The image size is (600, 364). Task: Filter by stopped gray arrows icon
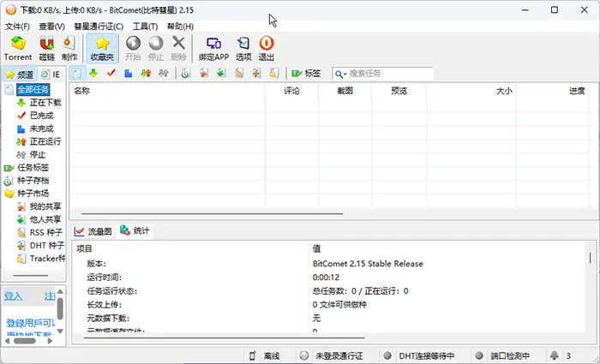[x=164, y=74]
